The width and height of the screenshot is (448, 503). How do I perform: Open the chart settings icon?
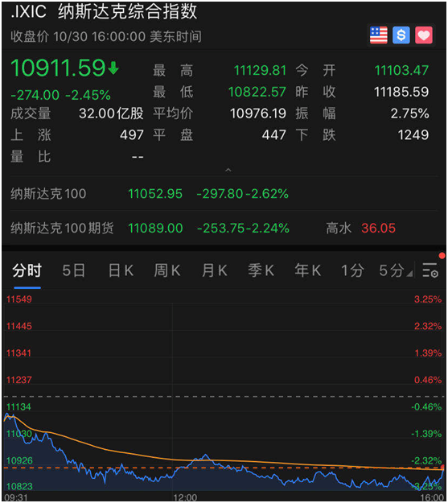pos(430,270)
